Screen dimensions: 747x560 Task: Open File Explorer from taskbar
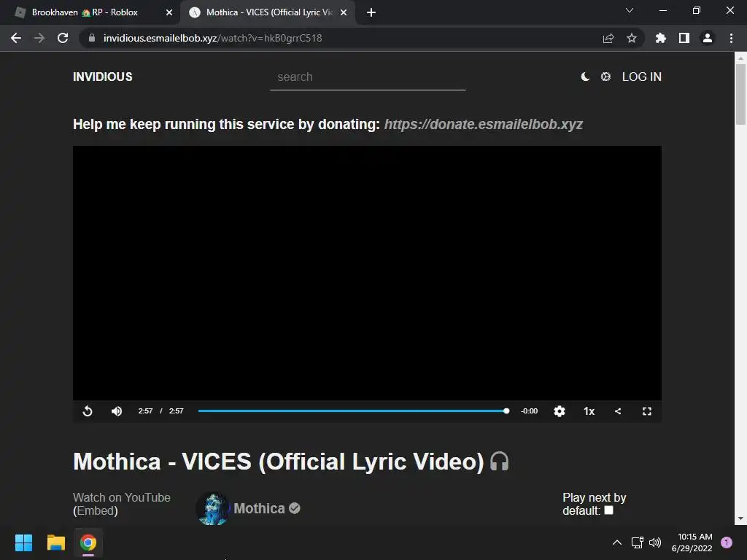(55, 542)
